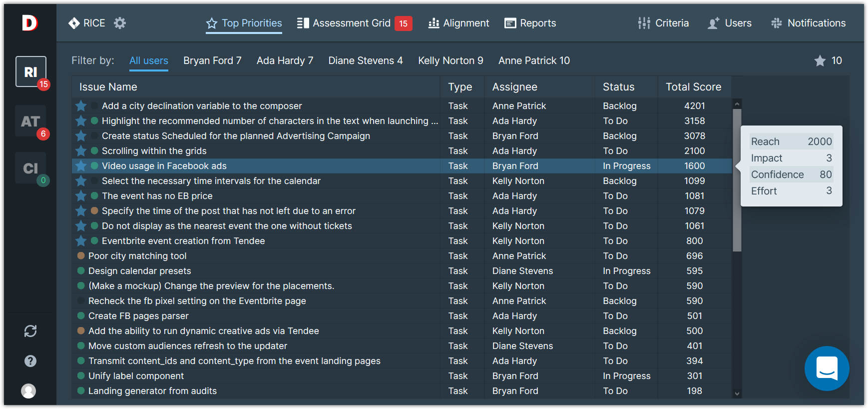Open the AT board in sidebar
Viewport: 868px width, 409px height.
click(x=30, y=121)
